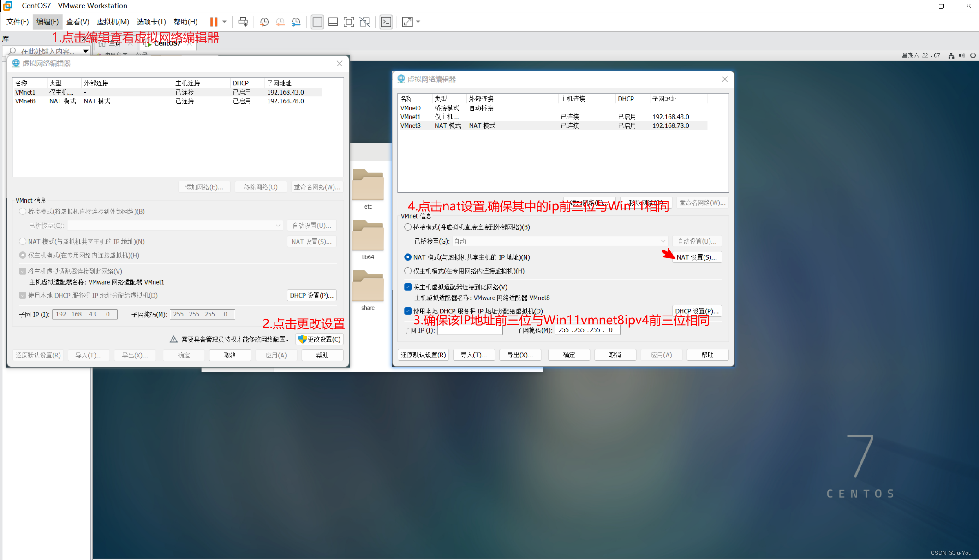Expand the library search dropdown arrow
Screen dimensions: 979x560
coord(86,51)
